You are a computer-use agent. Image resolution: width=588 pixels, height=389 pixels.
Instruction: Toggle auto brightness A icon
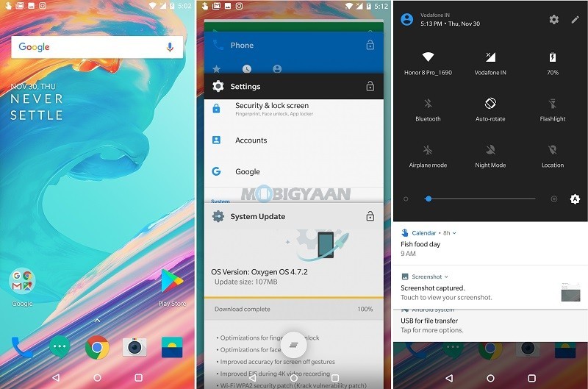pos(575,199)
